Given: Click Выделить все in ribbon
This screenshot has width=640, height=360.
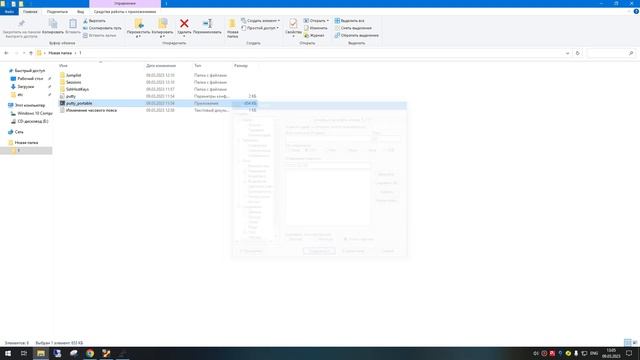Looking at the screenshot, I should 349,21.
